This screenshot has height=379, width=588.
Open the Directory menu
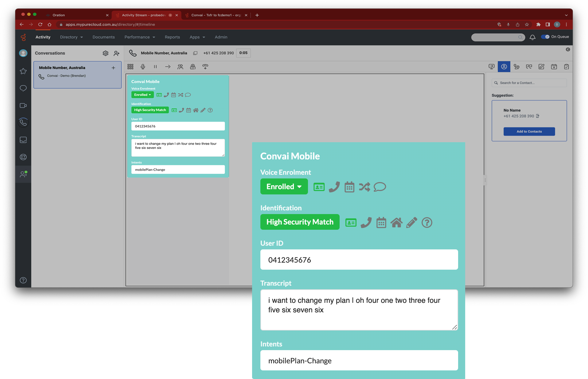tap(71, 37)
